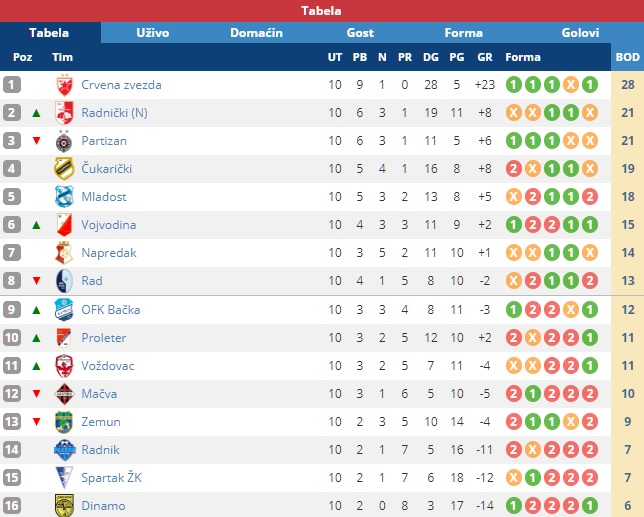Click the Spartak ŽK club crest
Screen dimensions: 644x517
tap(64, 478)
